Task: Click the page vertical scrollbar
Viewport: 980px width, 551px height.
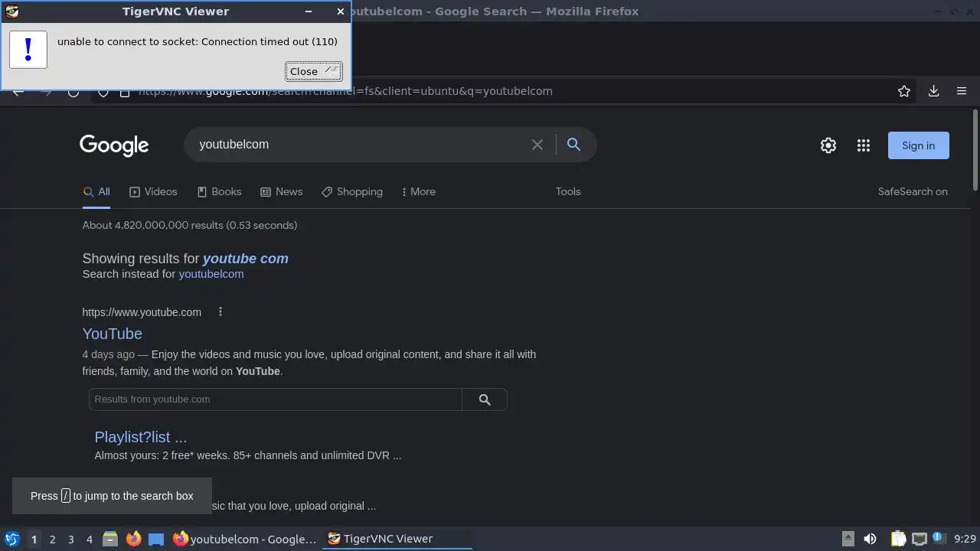Action: [975, 150]
